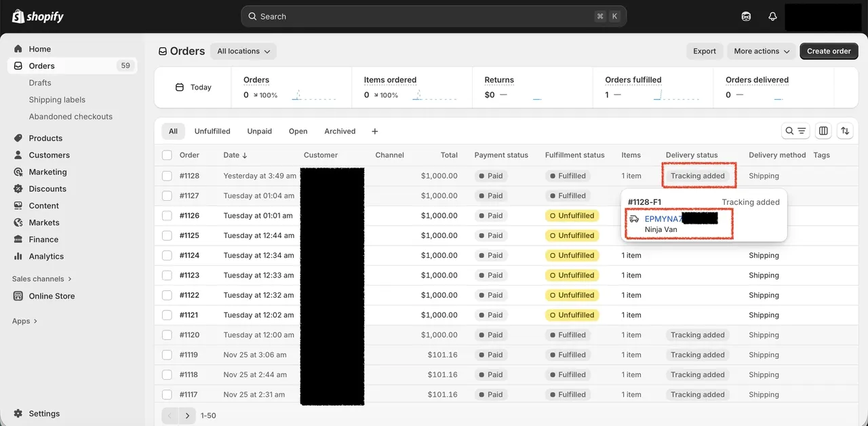
Task: Click the Discounts sidebar icon
Action: tap(18, 189)
